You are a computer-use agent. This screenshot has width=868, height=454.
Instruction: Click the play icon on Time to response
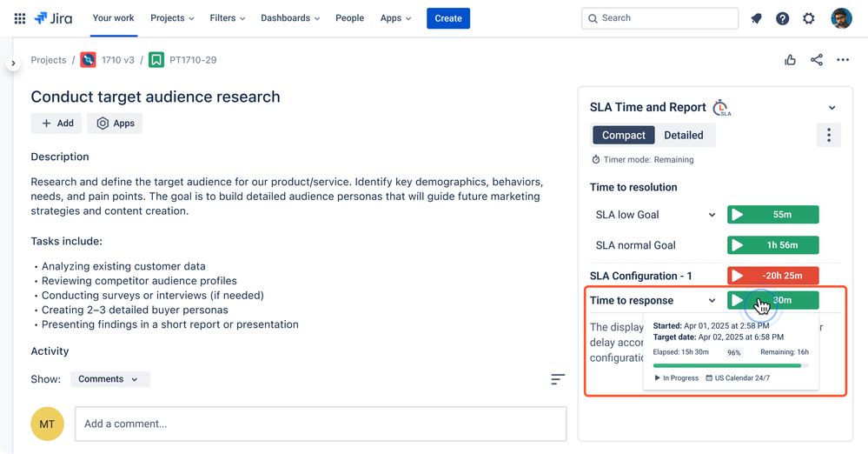738,300
